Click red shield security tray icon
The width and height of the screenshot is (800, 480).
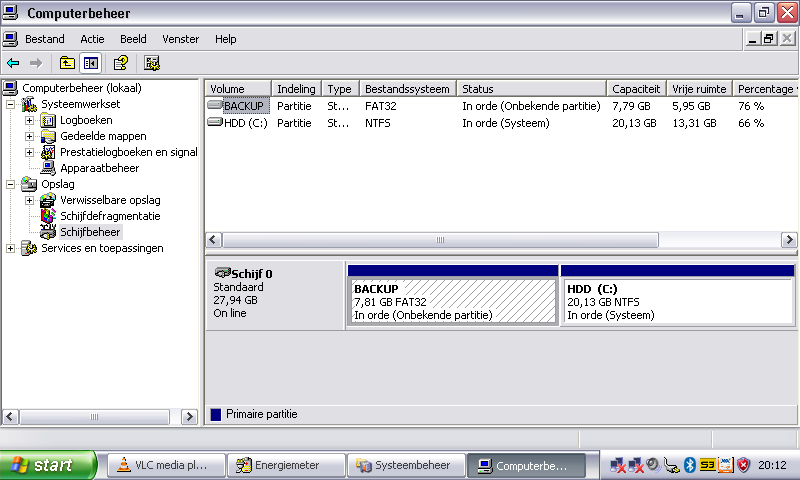coord(744,465)
